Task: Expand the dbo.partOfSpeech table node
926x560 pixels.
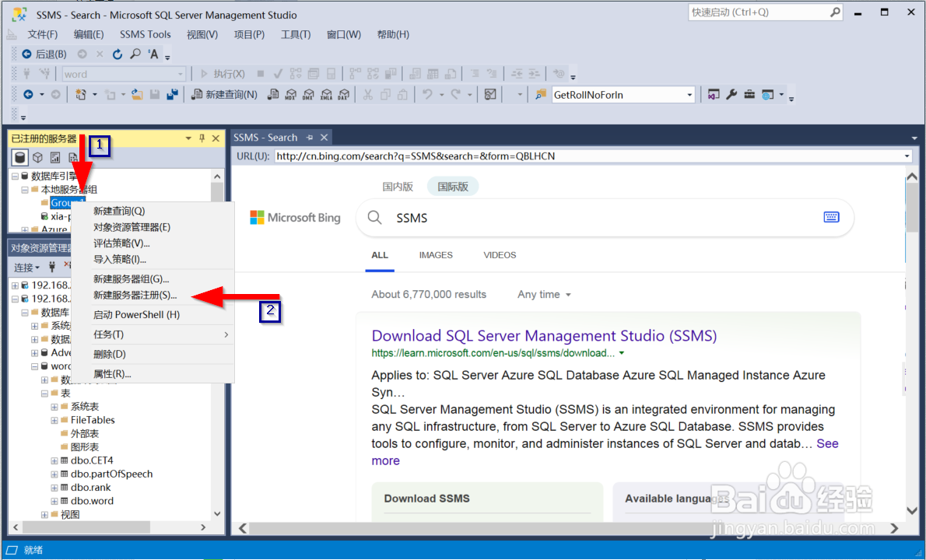Action: pos(54,474)
